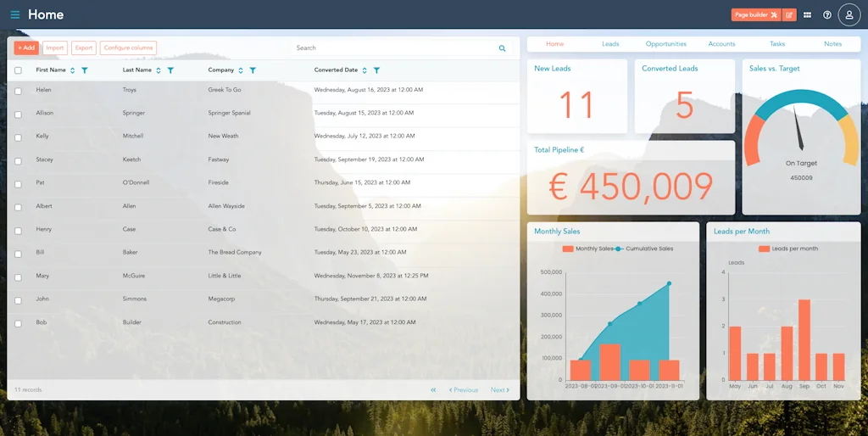
Task: Click the Sep bar in Leads per Month
Action: pos(804,339)
